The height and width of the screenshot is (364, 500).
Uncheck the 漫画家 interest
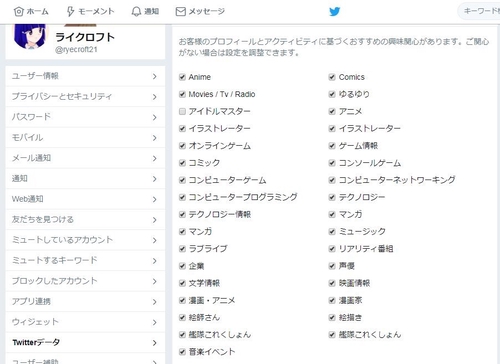pyautogui.click(x=332, y=300)
